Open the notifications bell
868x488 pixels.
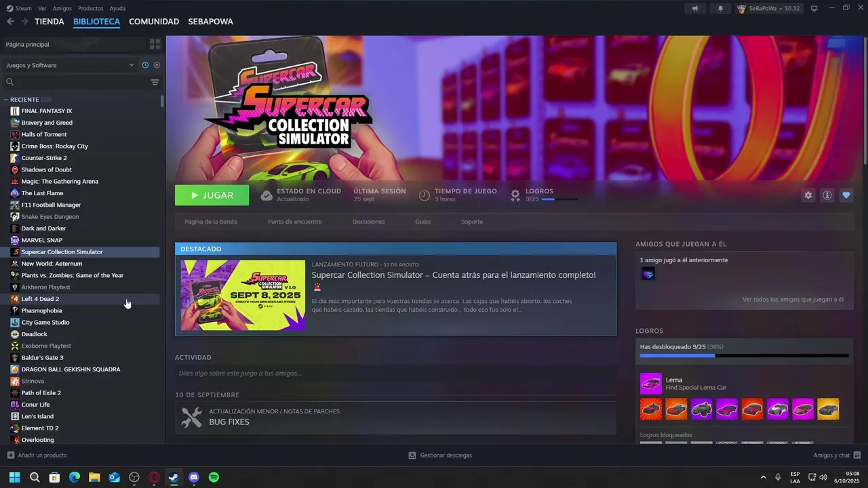(720, 8)
